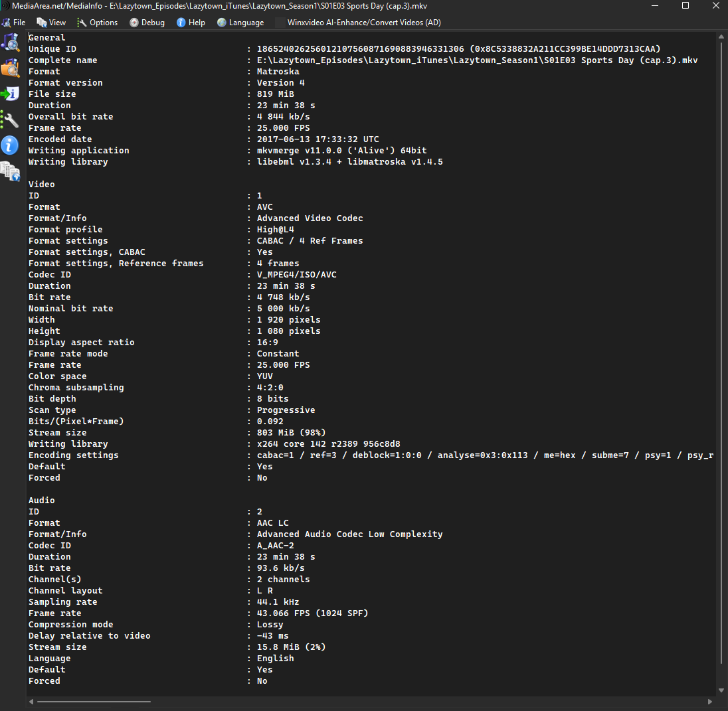This screenshot has width=728, height=711.
Task: Open the Language menu
Action: (240, 23)
